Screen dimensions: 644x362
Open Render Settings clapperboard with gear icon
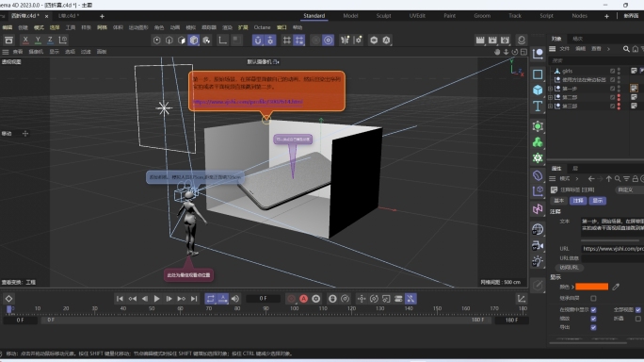[505, 40]
